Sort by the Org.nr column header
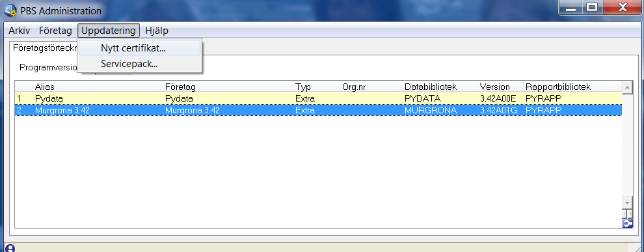Viewport: 644px width, 252px height. tap(371, 87)
